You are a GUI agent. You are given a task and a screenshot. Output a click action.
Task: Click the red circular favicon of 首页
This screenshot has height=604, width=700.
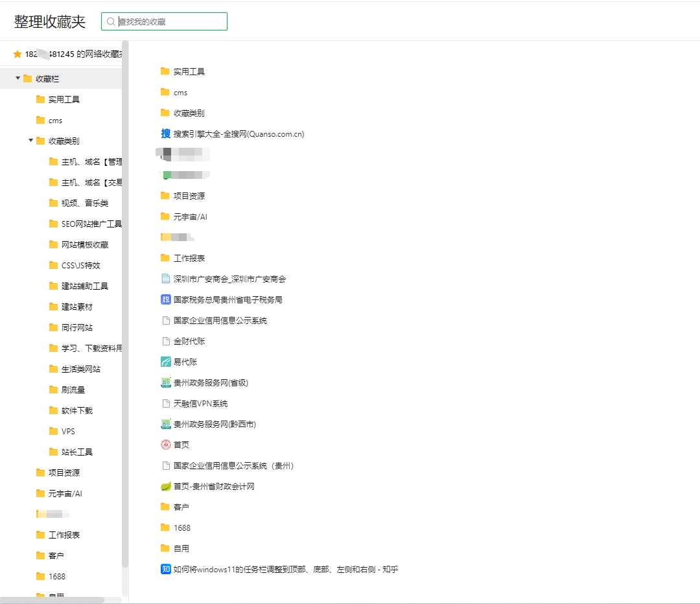pos(166,445)
